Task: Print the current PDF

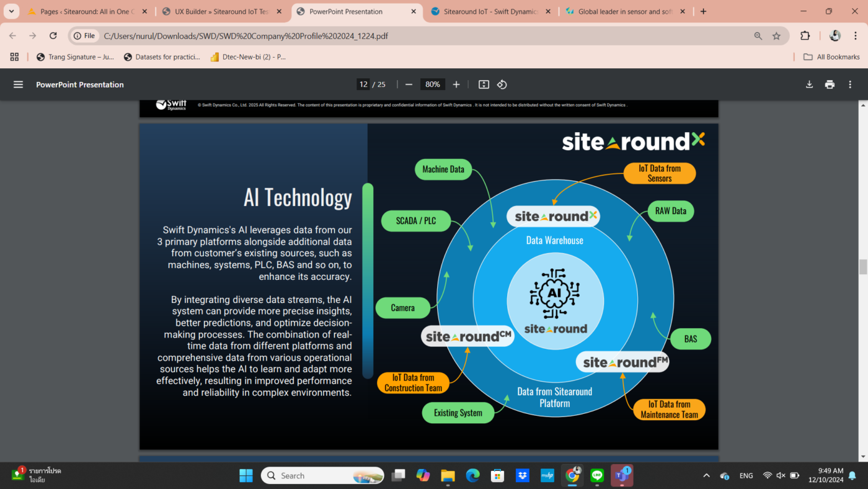Action: click(830, 84)
